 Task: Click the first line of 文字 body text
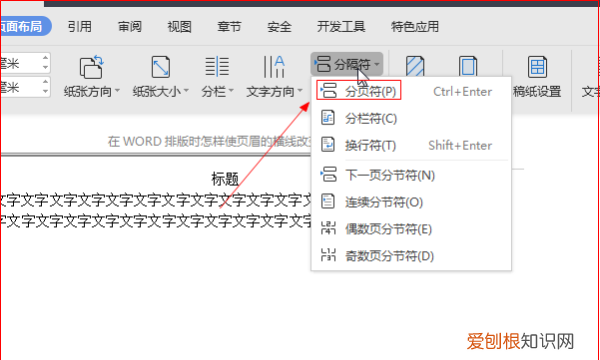coord(156,200)
